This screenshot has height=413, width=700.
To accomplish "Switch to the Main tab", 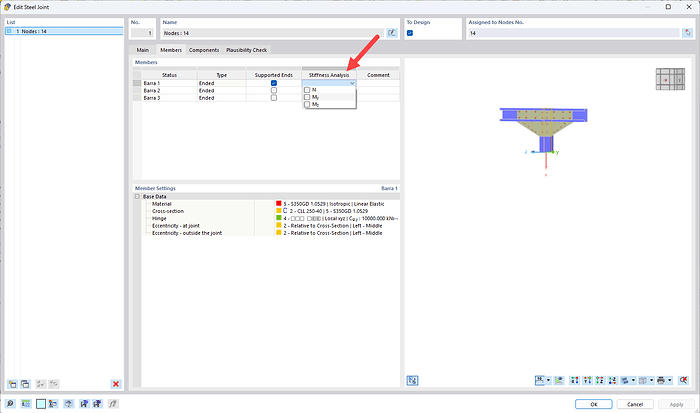I will tap(142, 50).
